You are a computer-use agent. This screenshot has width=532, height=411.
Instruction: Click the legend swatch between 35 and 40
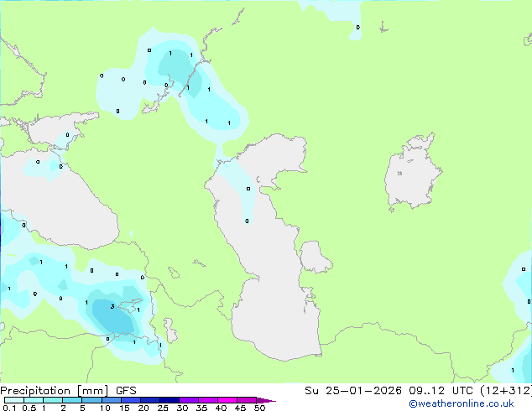pyautogui.click(x=207, y=400)
